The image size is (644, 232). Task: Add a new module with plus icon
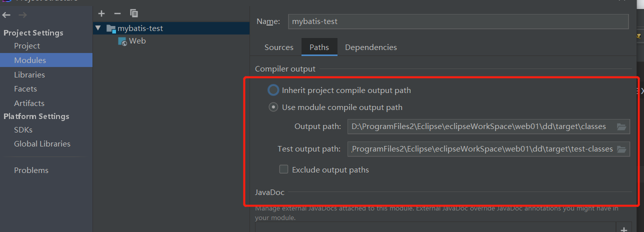pyautogui.click(x=101, y=13)
